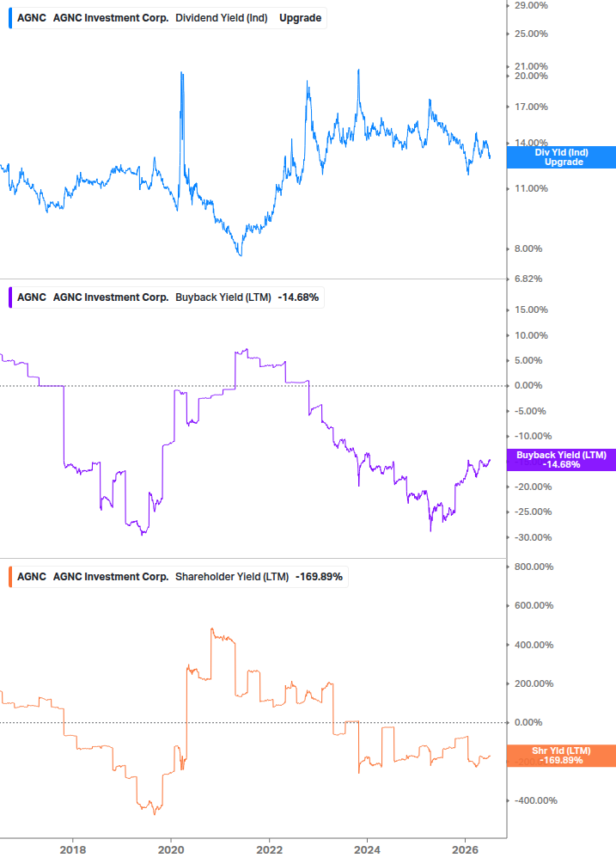
Task: Click the purple Buyback Yield (LTM) axis tag
Action: pos(561,460)
